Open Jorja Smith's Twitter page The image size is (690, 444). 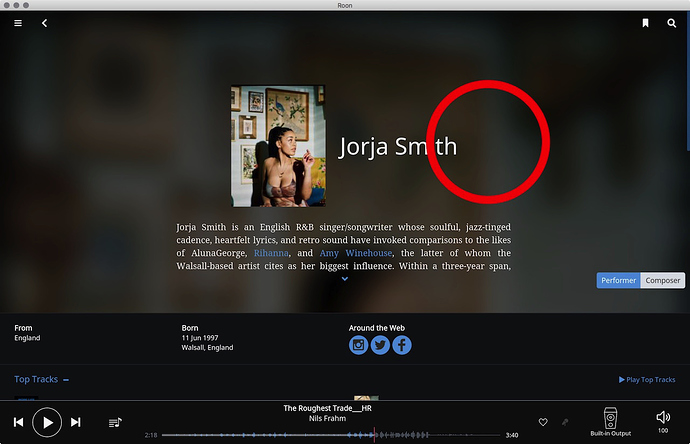coord(380,345)
